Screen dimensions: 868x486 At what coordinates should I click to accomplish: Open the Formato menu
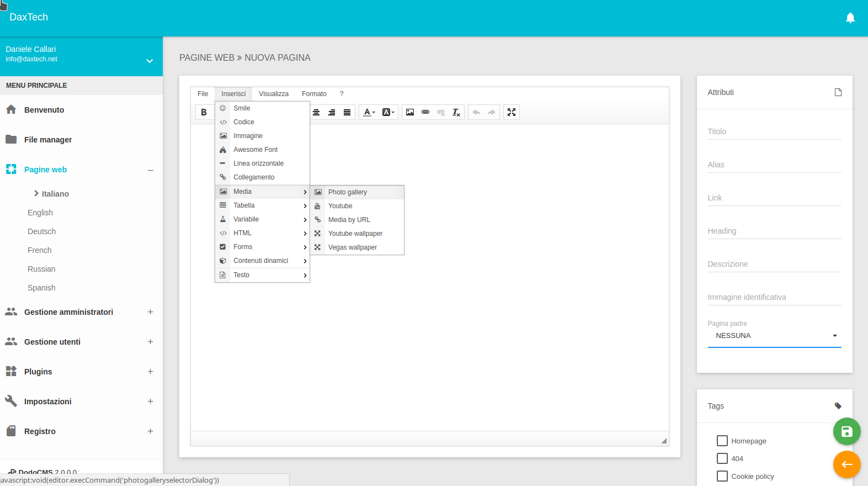point(314,94)
